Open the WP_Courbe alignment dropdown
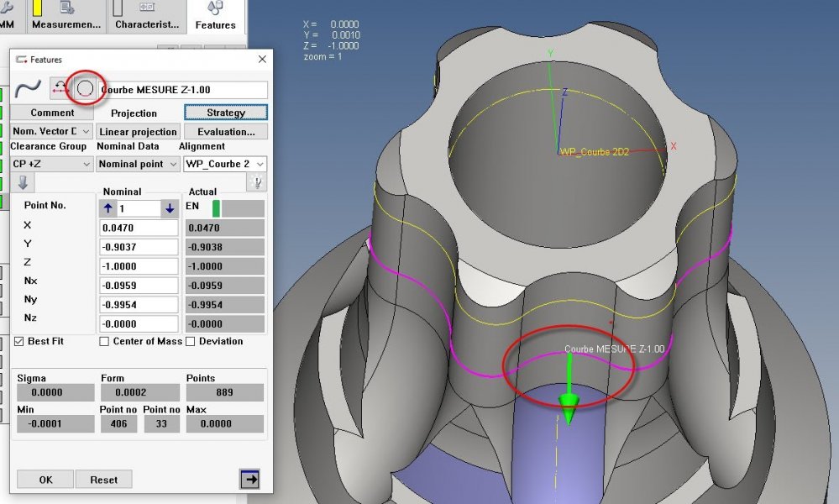 coord(224,164)
